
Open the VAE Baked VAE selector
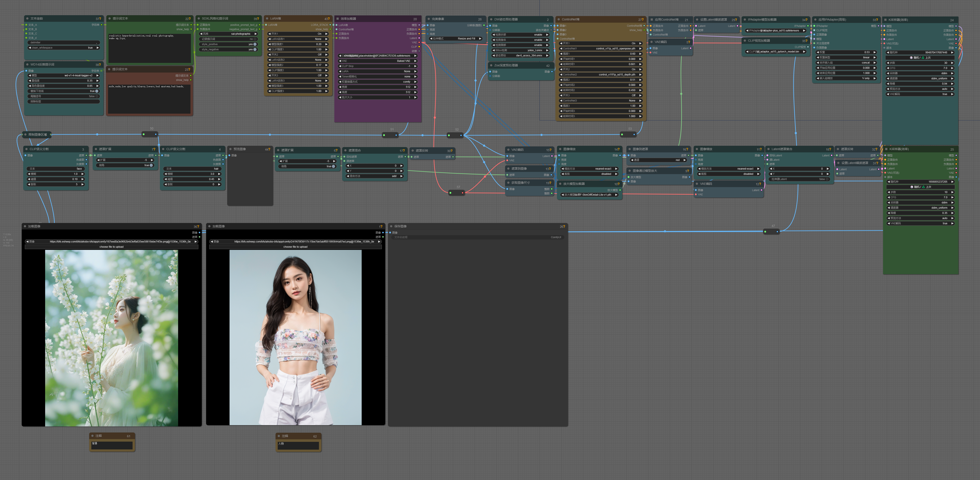(377, 61)
